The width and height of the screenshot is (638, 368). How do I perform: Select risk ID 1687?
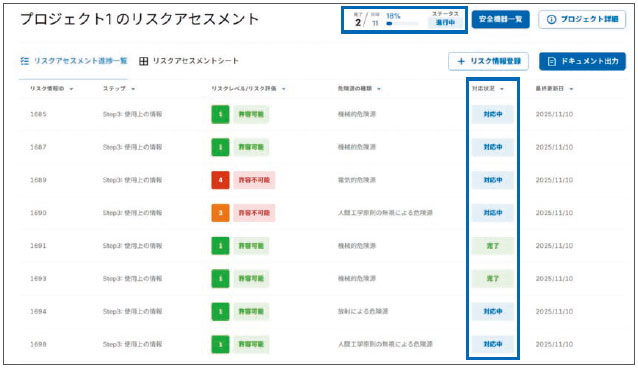[x=38, y=147]
